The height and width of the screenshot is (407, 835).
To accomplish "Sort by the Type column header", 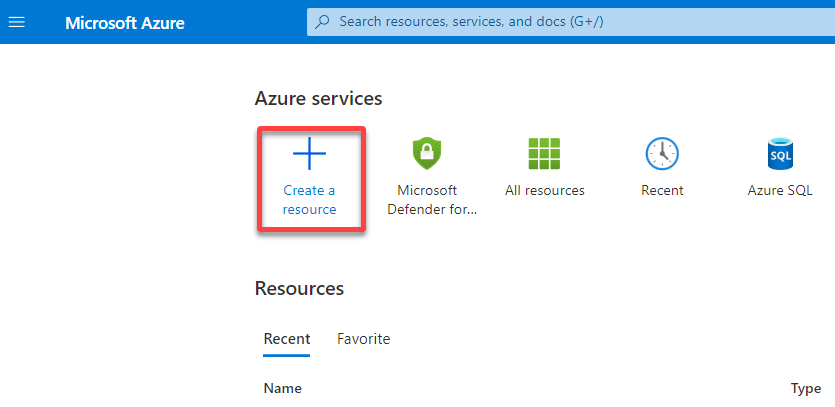I will (x=806, y=389).
